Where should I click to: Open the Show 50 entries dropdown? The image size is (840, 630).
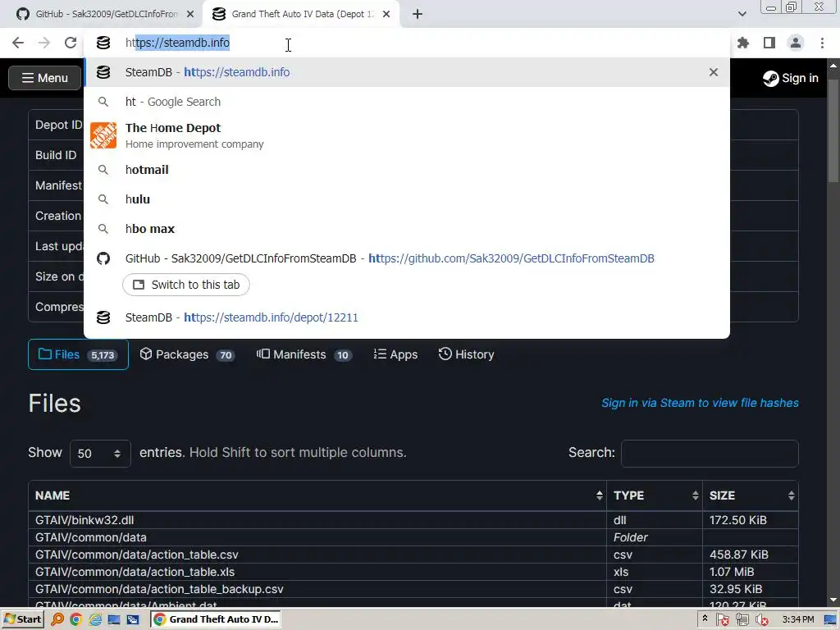click(100, 454)
